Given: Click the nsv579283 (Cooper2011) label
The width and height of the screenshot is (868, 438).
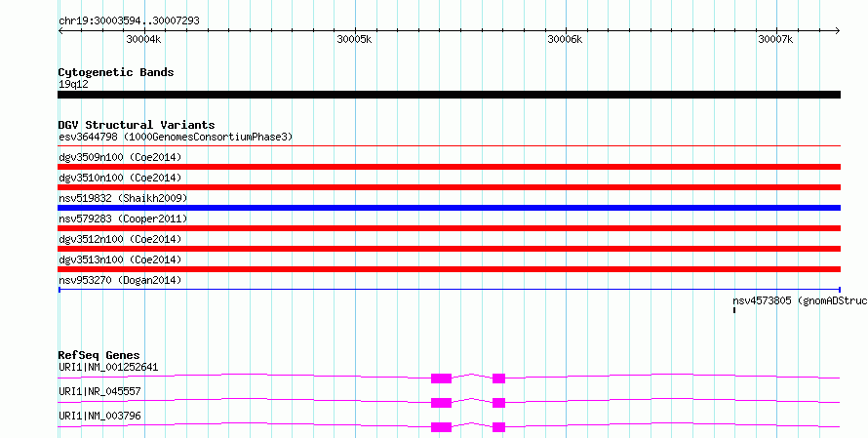Looking at the screenshot, I should (123, 219).
